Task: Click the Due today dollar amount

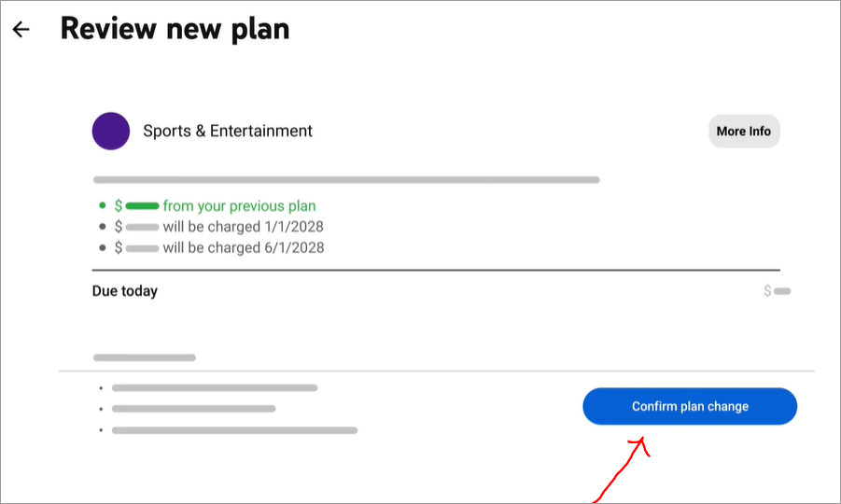Action: pyautogui.click(x=778, y=291)
